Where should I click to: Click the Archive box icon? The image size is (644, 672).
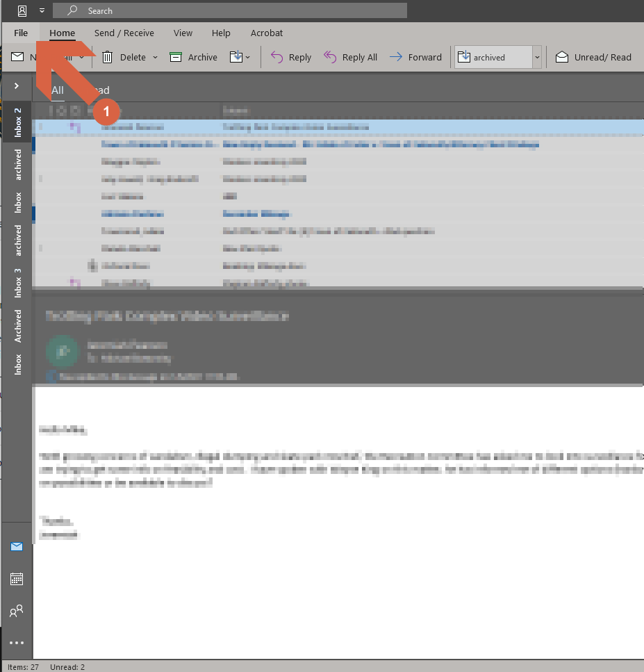click(x=176, y=57)
